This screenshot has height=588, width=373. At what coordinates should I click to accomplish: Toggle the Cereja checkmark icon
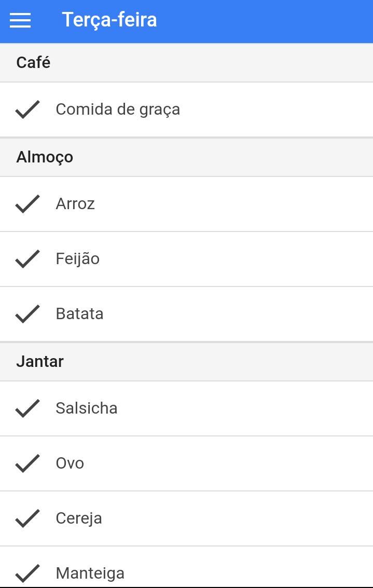tap(27, 518)
